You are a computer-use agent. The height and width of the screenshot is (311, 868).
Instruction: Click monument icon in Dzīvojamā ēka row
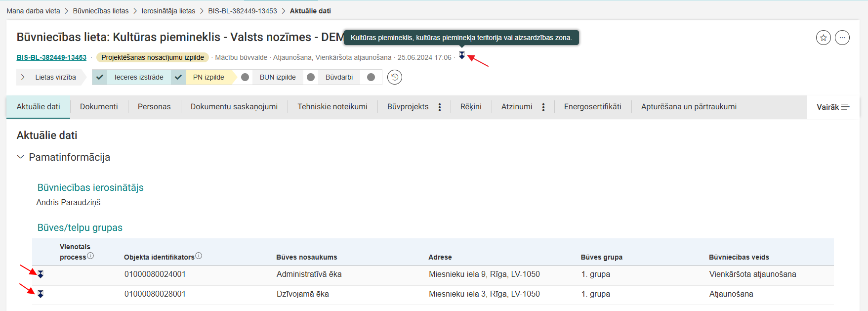41,294
